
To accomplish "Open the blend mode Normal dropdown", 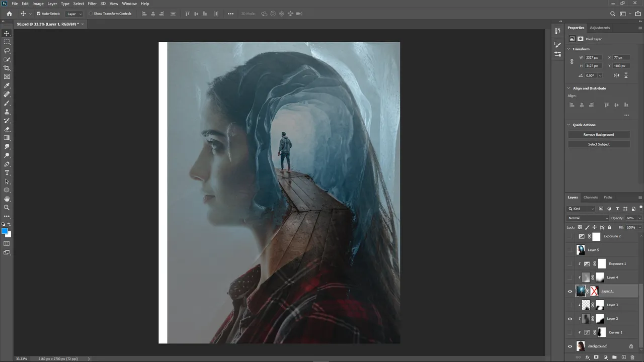I will (588, 218).
